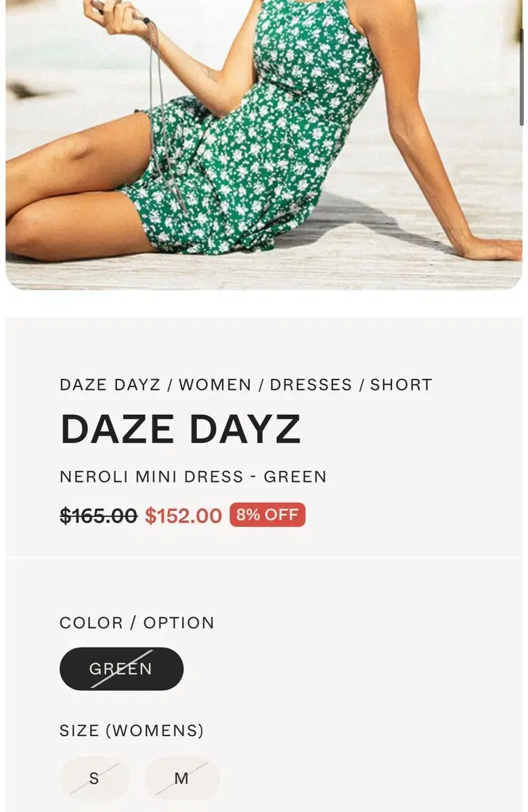Go to the WOMEN breadcrumb category
The width and height of the screenshot is (528, 812).
(215, 384)
